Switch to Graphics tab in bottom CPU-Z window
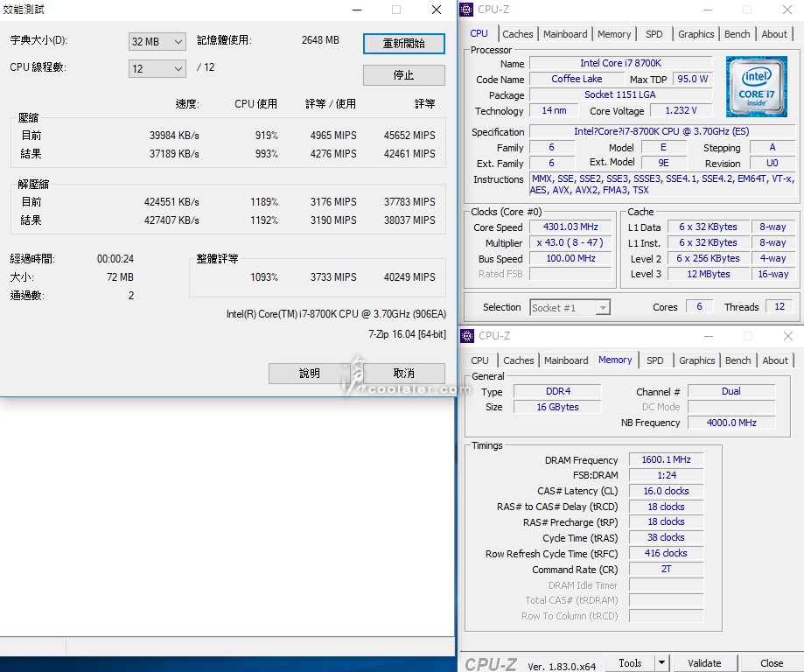The width and height of the screenshot is (804, 672). tap(697, 360)
